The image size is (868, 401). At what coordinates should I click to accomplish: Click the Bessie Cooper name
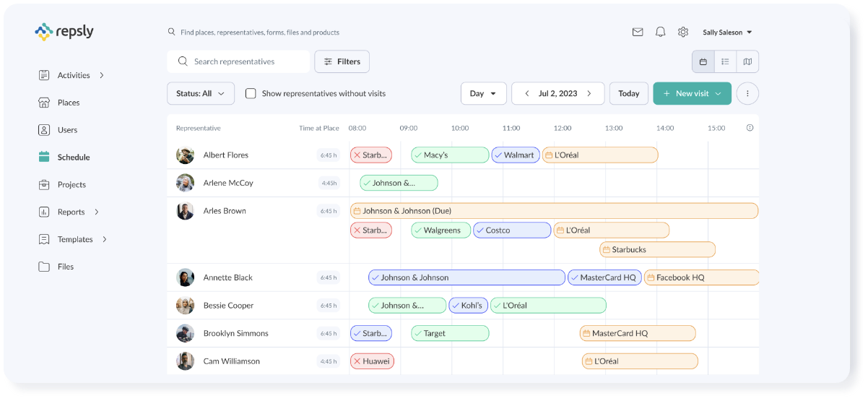(228, 306)
